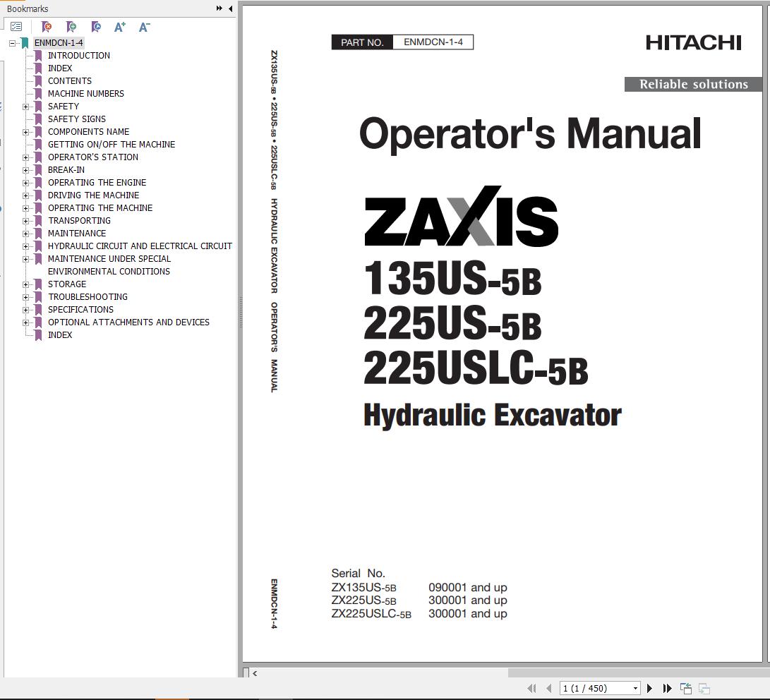The image size is (770, 700).
Task: Expand the SAFETY bookmark
Action: tap(25, 107)
